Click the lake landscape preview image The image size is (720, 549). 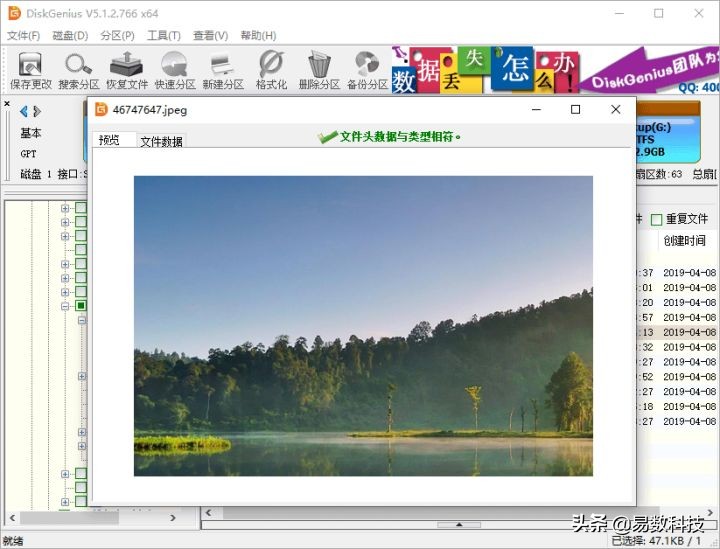coord(363,326)
